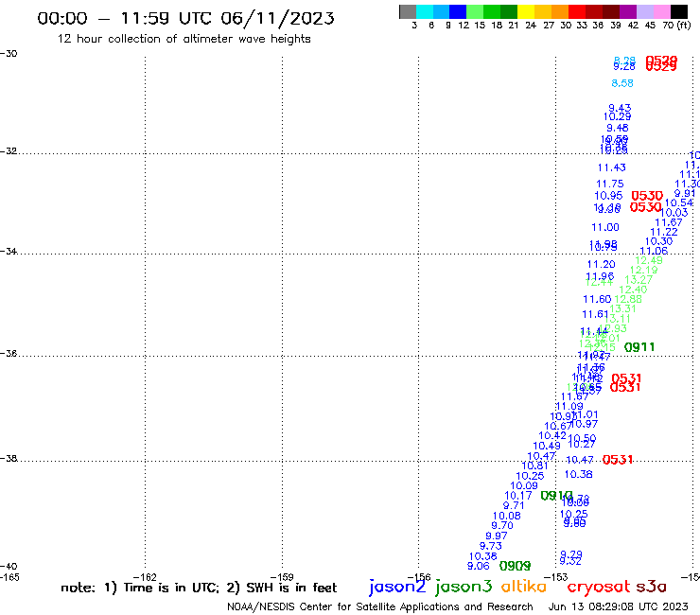The height and width of the screenshot is (615, 700).
Task: Click the '11.09' wave height value
Action: click(569, 406)
